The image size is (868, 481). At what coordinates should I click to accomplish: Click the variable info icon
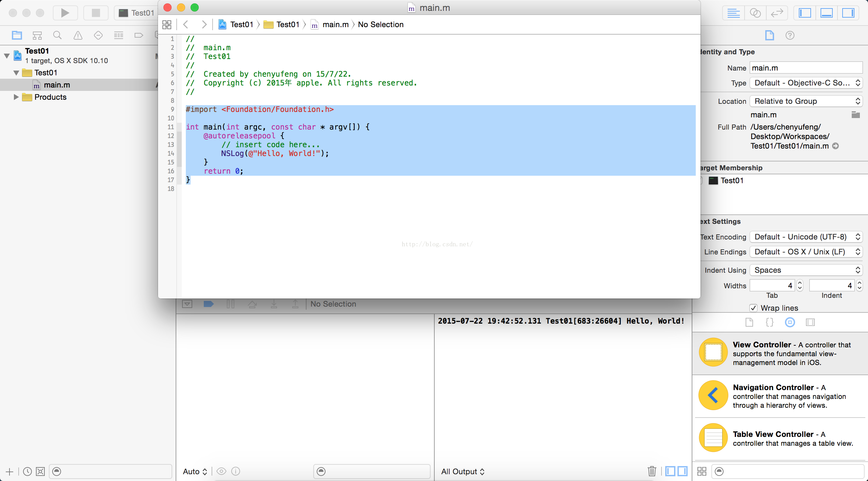pyautogui.click(x=236, y=471)
